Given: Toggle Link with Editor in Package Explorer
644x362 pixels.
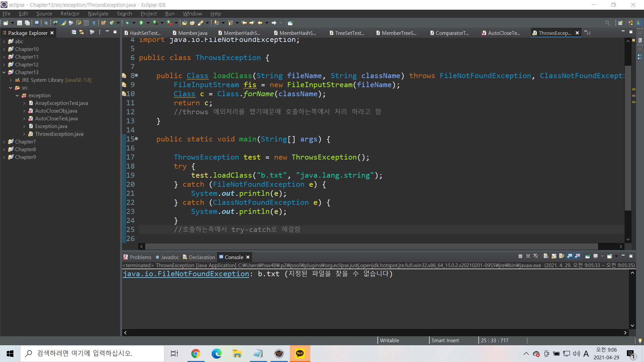Looking at the screenshot, I should pyautogui.click(x=82, y=32).
